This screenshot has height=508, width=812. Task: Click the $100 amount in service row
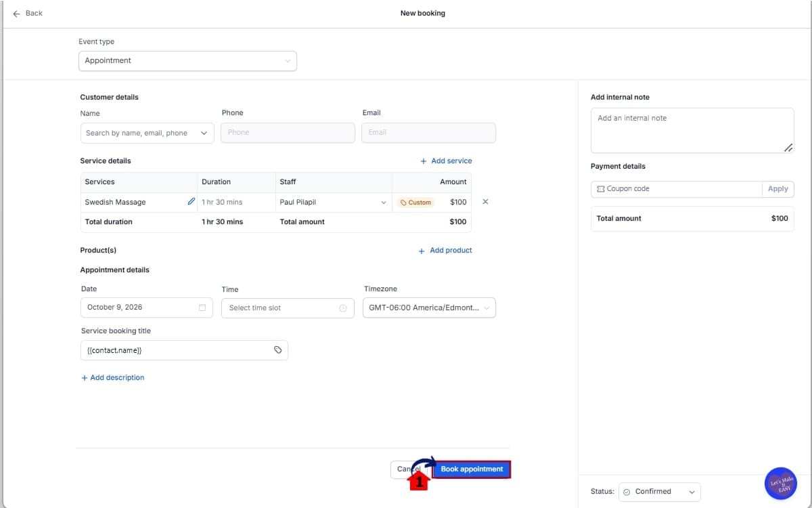[x=458, y=203]
